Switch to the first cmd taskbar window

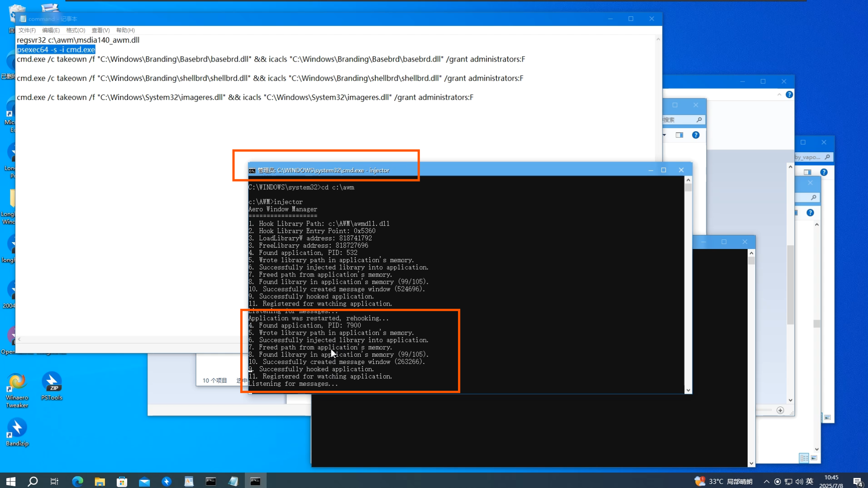point(211,481)
